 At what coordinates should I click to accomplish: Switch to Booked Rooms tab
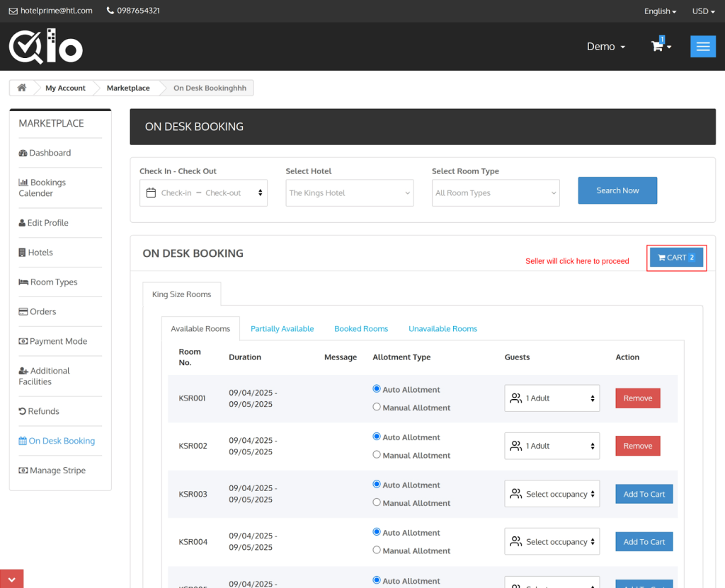(361, 328)
